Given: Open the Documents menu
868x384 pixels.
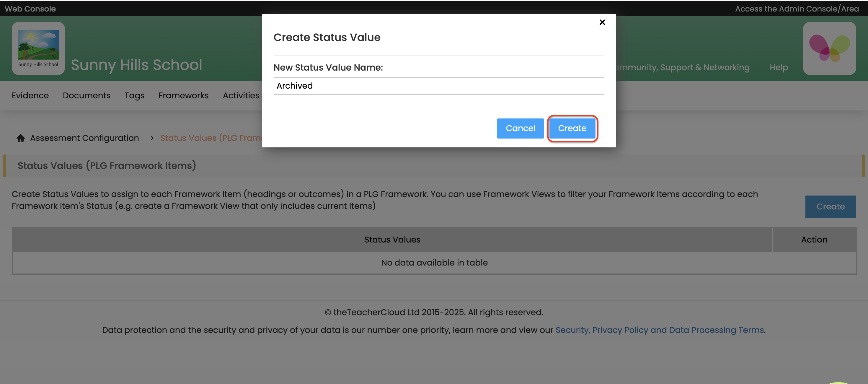Looking at the screenshot, I should pos(86,95).
